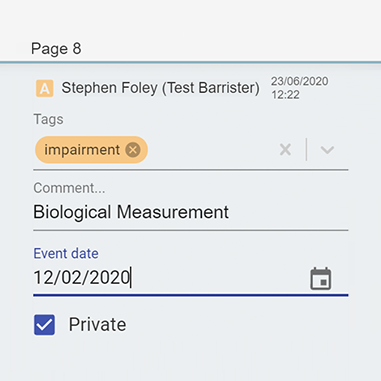Select the impairment tag label
Viewport: 381px width, 381px height.
(82, 150)
